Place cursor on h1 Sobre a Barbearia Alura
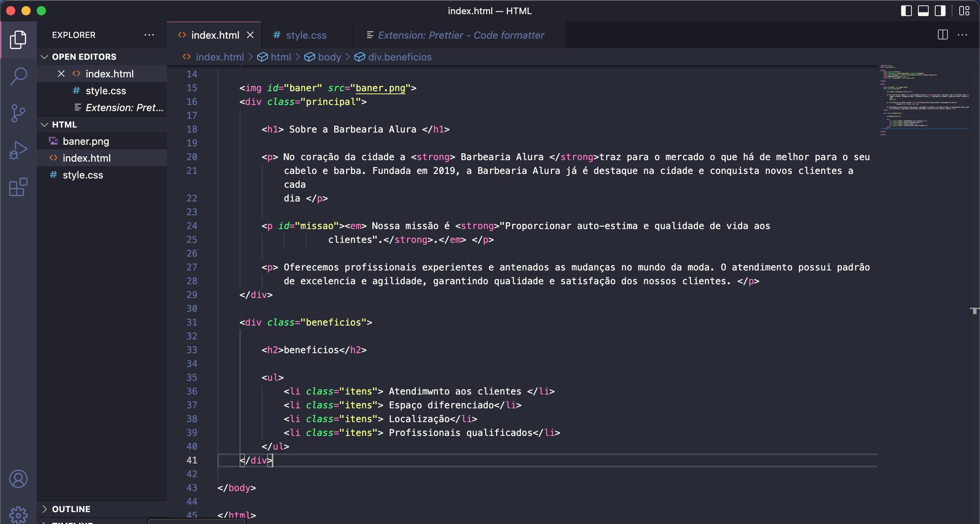The image size is (980, 524). tap(355, 129)
